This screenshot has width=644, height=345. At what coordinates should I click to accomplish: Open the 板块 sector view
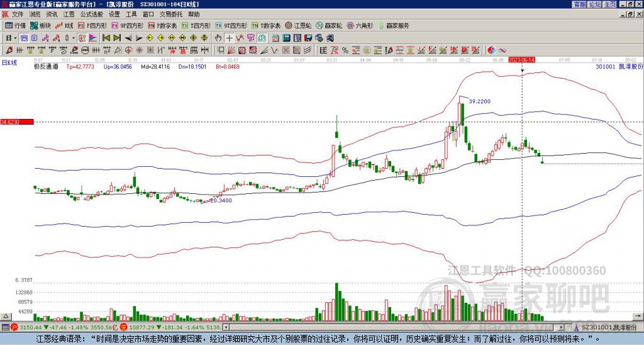[x=40, y=25]
